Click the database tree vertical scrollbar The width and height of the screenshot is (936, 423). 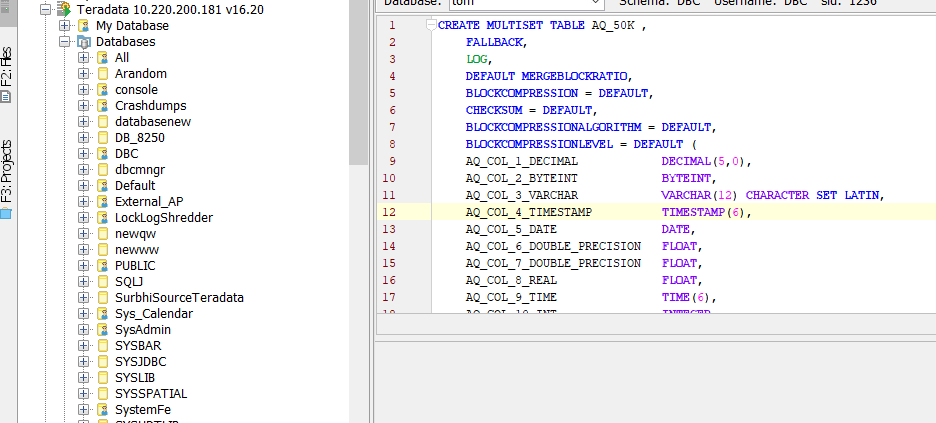[357, 80]
